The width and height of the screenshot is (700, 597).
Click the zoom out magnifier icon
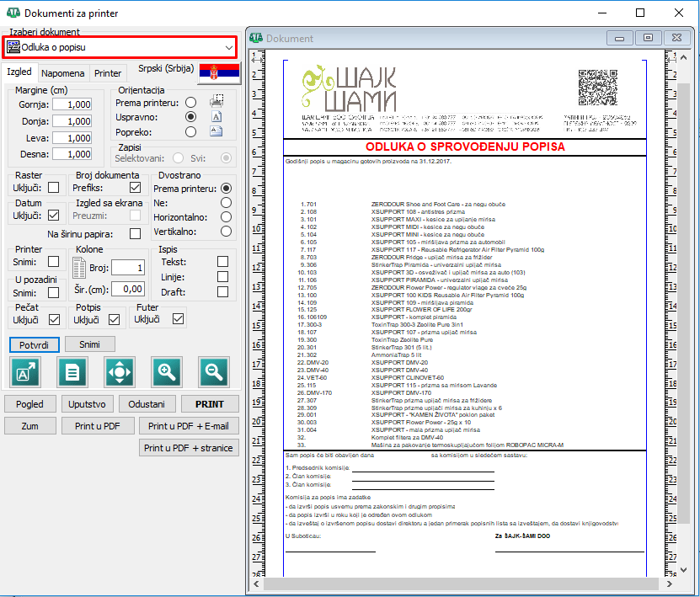tap(214, 371)
